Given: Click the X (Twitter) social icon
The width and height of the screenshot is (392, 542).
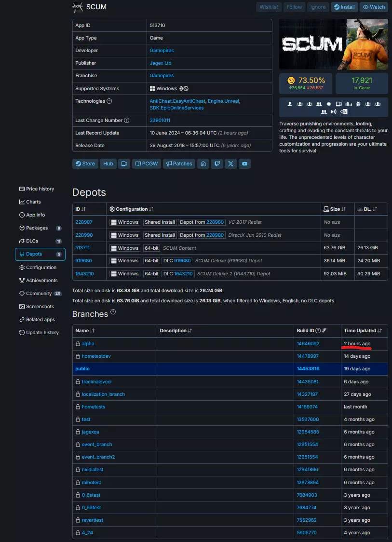Looking at the screenshot, I should [231, 164].
